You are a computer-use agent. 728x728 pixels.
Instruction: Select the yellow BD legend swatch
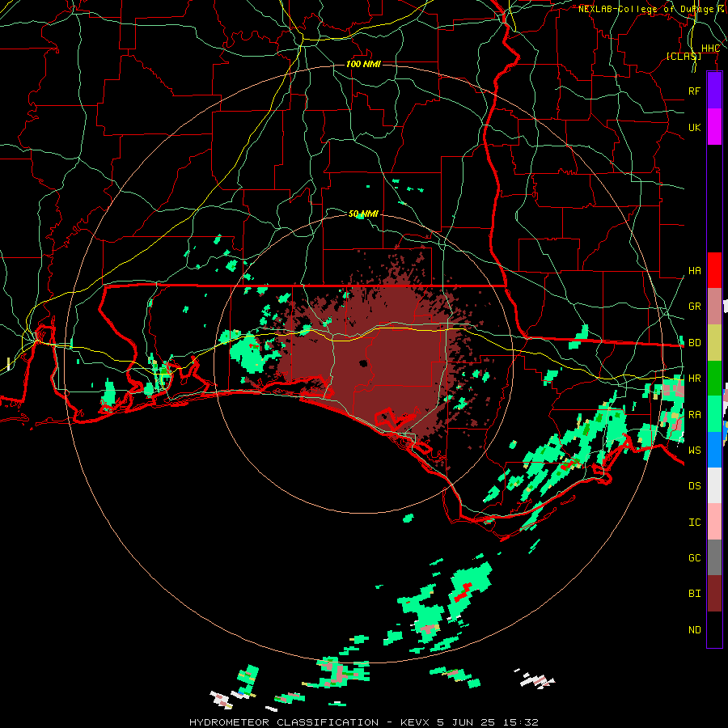click(714, 343)
